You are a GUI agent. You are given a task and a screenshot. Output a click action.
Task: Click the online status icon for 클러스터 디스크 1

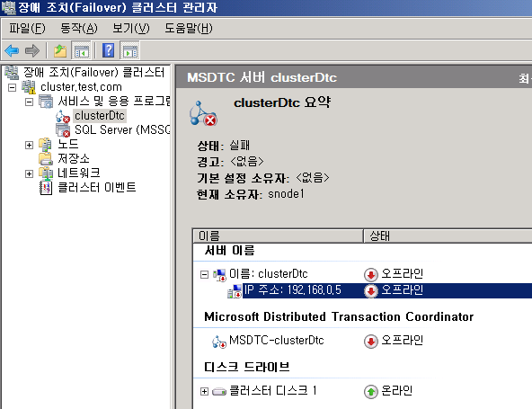tap(371, 392)
